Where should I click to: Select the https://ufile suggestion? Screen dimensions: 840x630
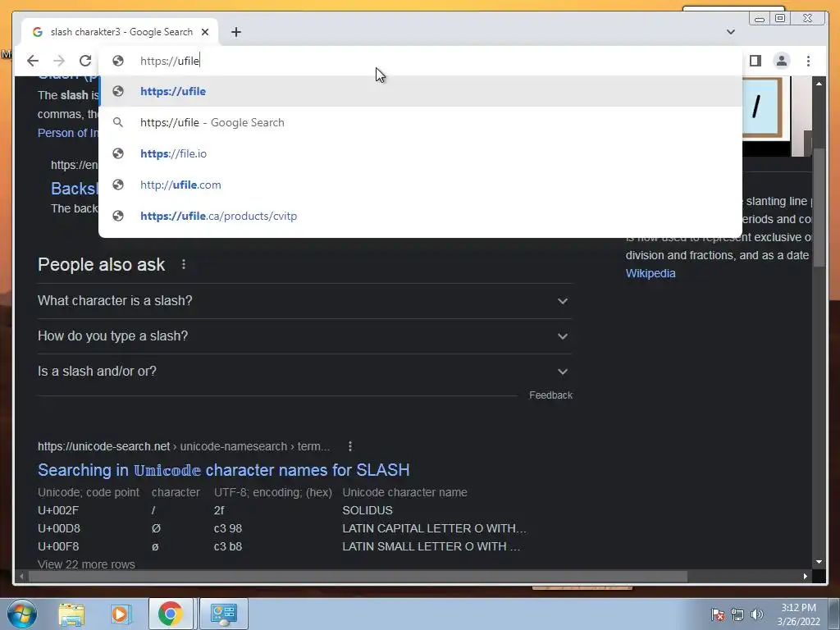[x=421, y=91]
